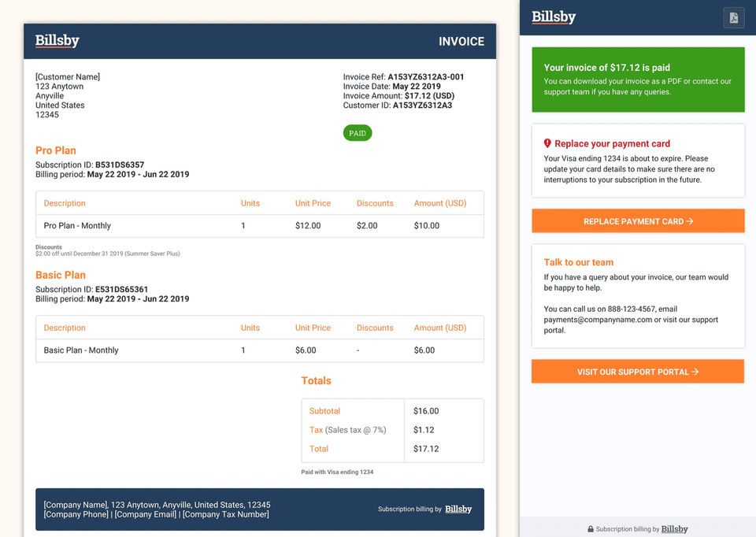
Task: Click Units header in Pro Plan table
Action: (250, 203)
